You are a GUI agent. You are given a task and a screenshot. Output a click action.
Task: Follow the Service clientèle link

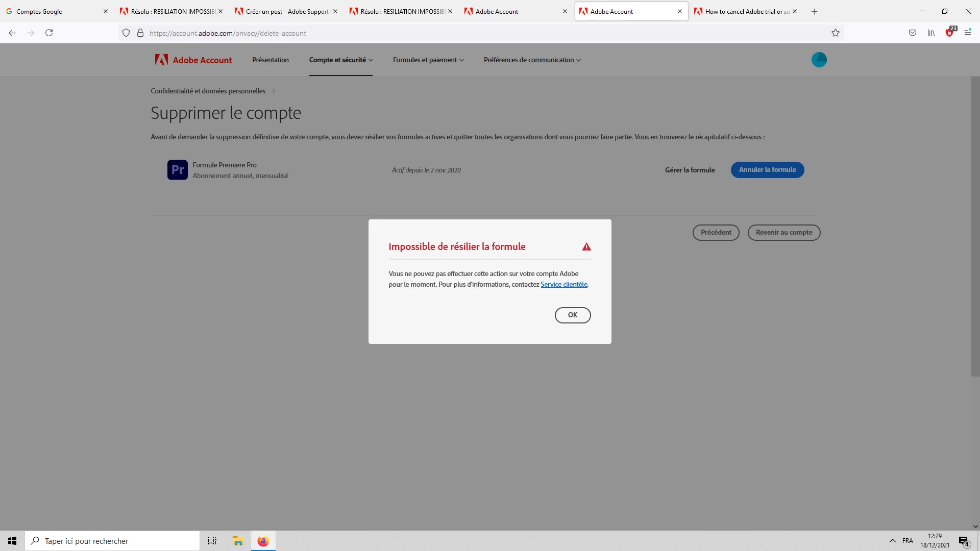tap(563, 285)
